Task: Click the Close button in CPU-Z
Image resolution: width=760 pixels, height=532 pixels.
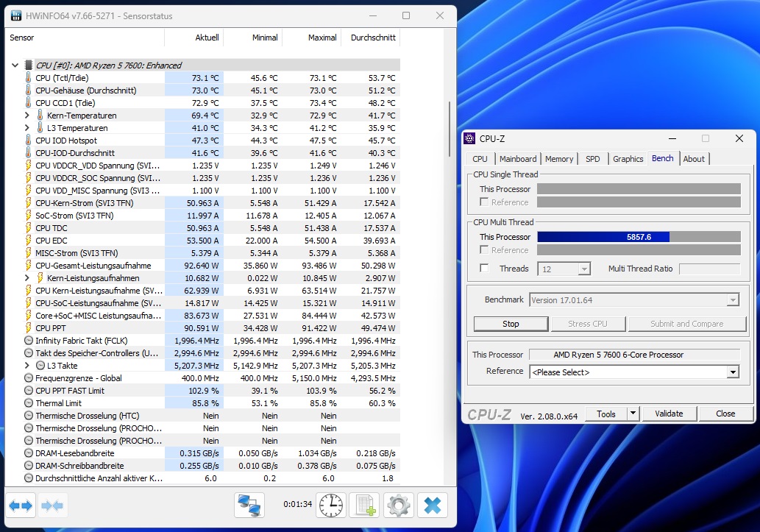Action: click(x=725, y=414)
